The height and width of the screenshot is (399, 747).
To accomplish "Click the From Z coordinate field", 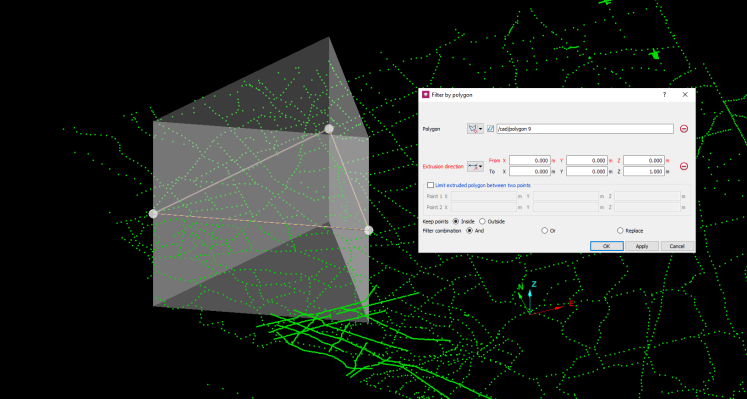I will (x=644, y=160).
